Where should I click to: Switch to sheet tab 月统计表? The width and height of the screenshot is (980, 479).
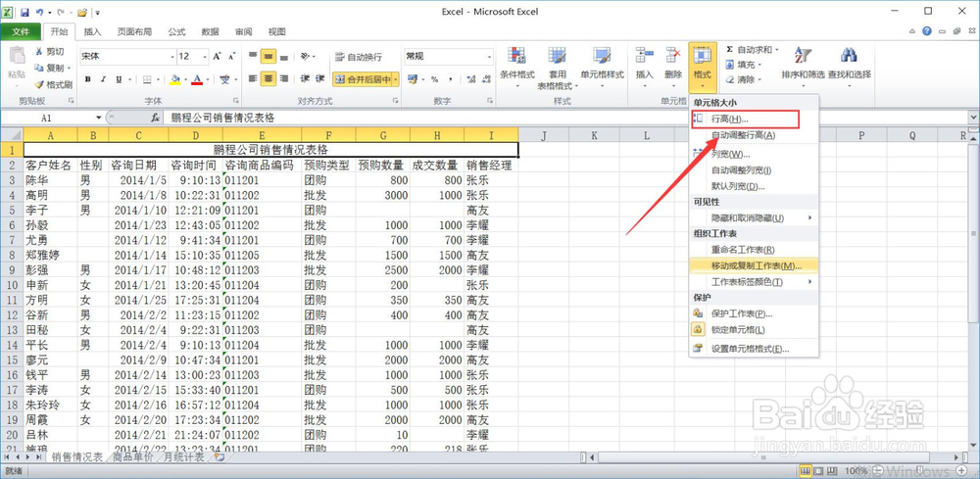183,457
